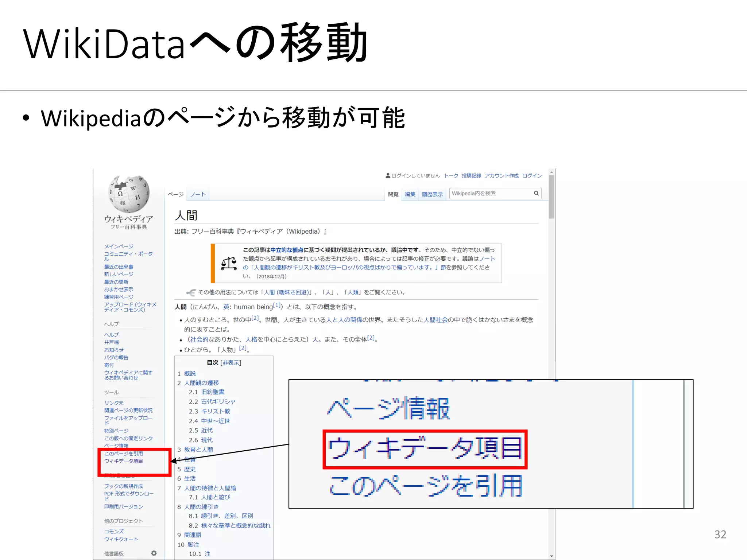Viewport: 747px width, 560px height.
Task: Open コミュニティ・ポータル sidebar link
Action: coord(128,256)
